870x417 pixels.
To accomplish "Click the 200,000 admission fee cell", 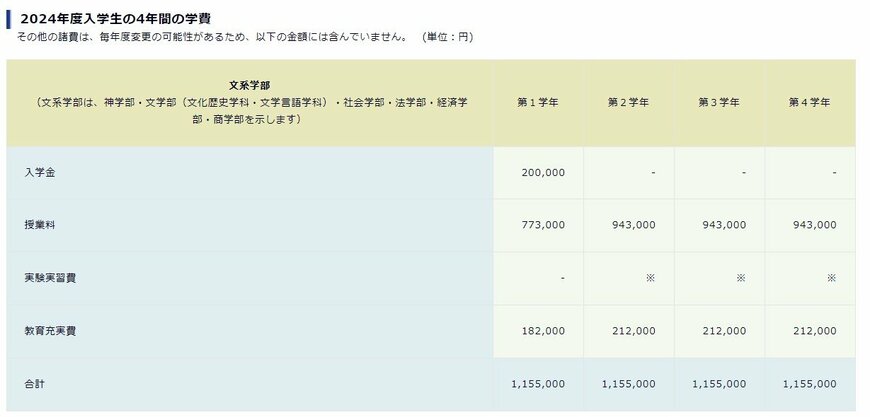I will coord(543,172).
